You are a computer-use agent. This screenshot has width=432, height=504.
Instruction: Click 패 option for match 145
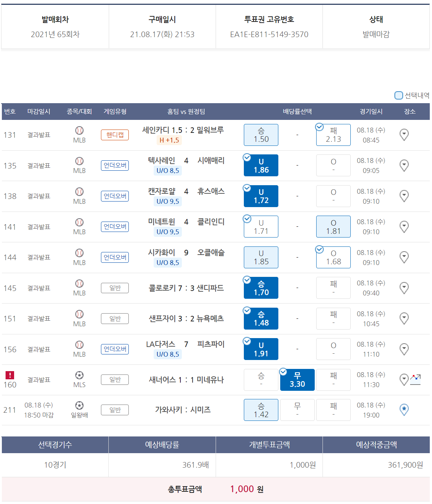(x=333, y=288)
